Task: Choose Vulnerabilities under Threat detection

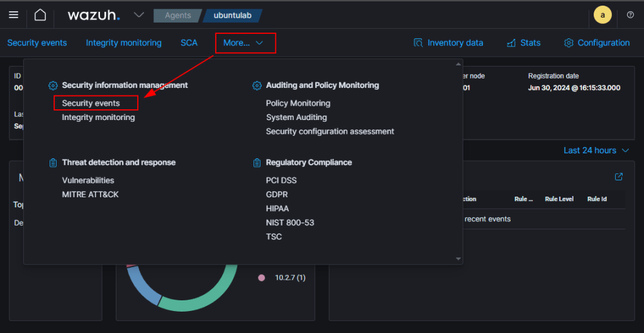Action: click(x=88, y=180)
